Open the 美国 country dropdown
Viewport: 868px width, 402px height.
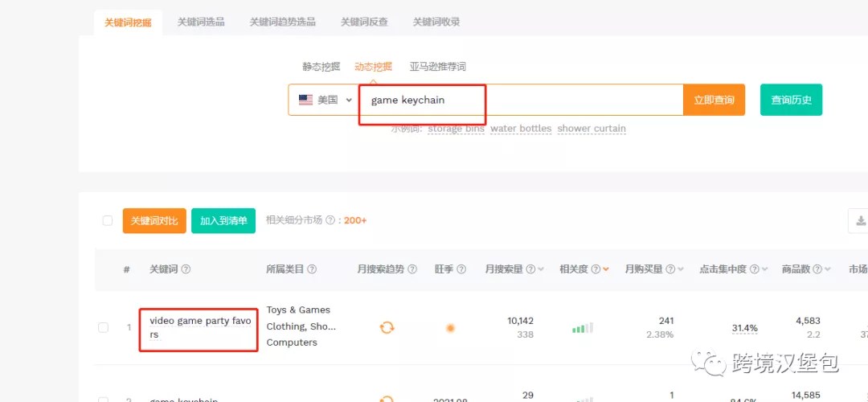[325, 100]
